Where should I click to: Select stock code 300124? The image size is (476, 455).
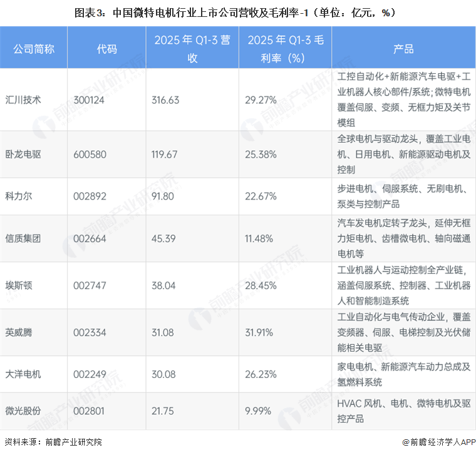point(89,100)
